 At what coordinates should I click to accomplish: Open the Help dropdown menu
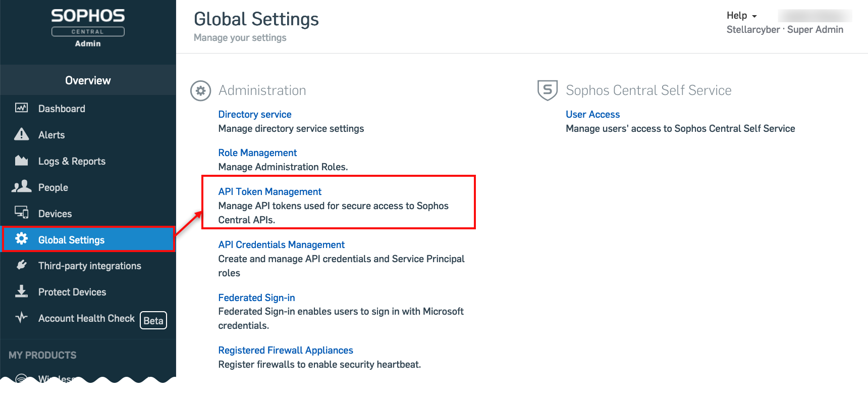click(741, 16)
